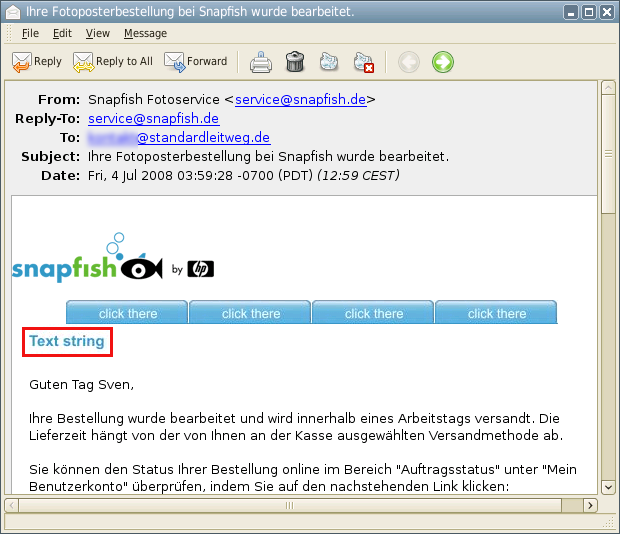The width and height of the screenshot is (620, 534).
Task: Click the not-junk icon with red X
Action: click(364, 62)
